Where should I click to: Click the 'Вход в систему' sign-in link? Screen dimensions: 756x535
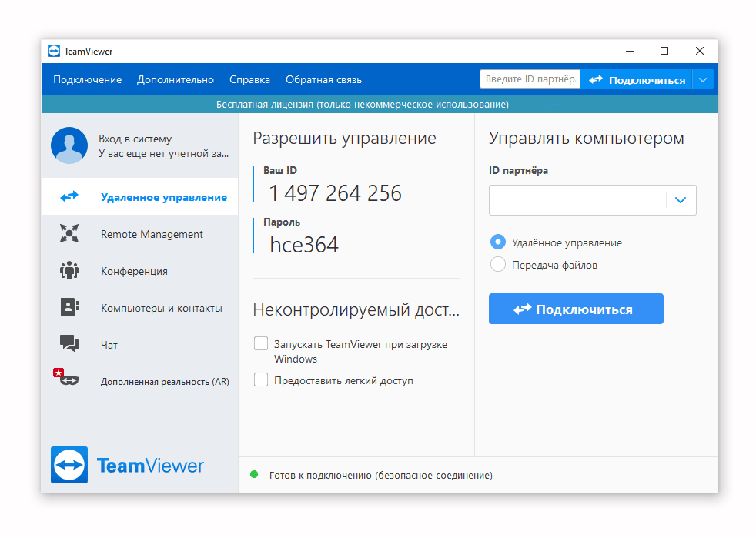coord(135,139)
